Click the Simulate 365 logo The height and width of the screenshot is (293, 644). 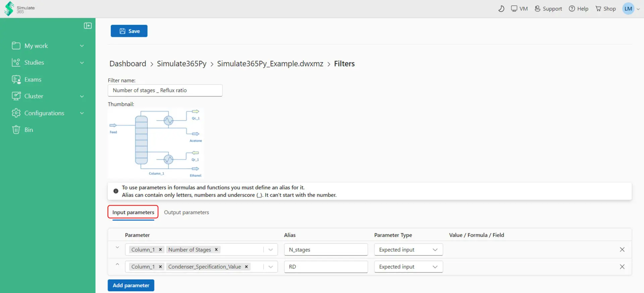coord(19,8)
